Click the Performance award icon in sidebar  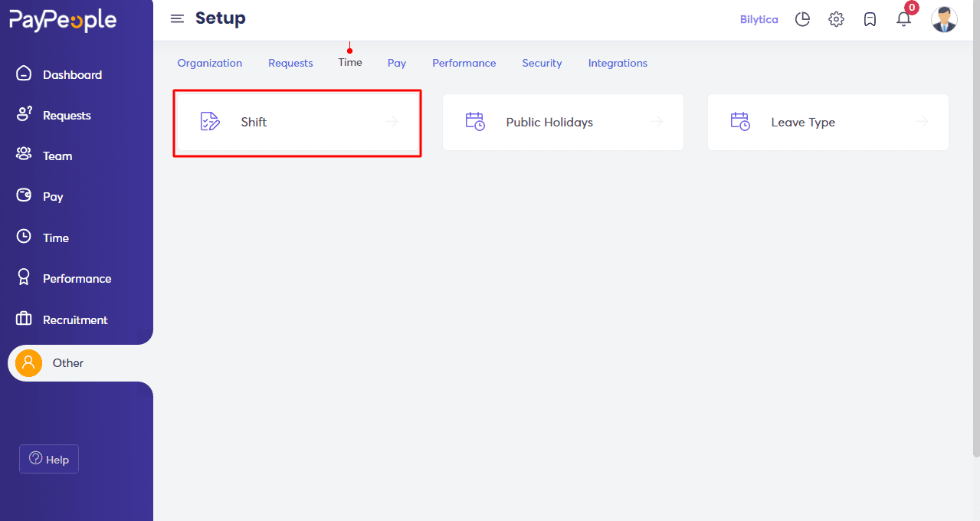[x=24, y=277]
